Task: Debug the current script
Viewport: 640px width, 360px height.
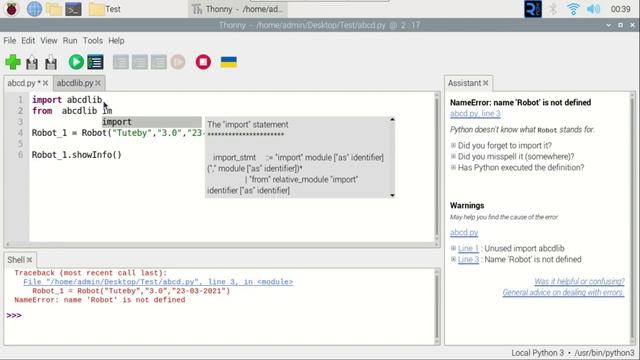Action: [96, 62]
